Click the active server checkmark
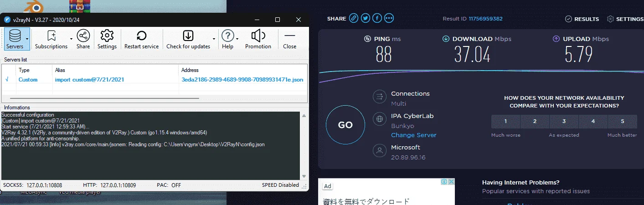Image resolution: width=644 pixels, height=205 pixels. (x=7, y=79)
